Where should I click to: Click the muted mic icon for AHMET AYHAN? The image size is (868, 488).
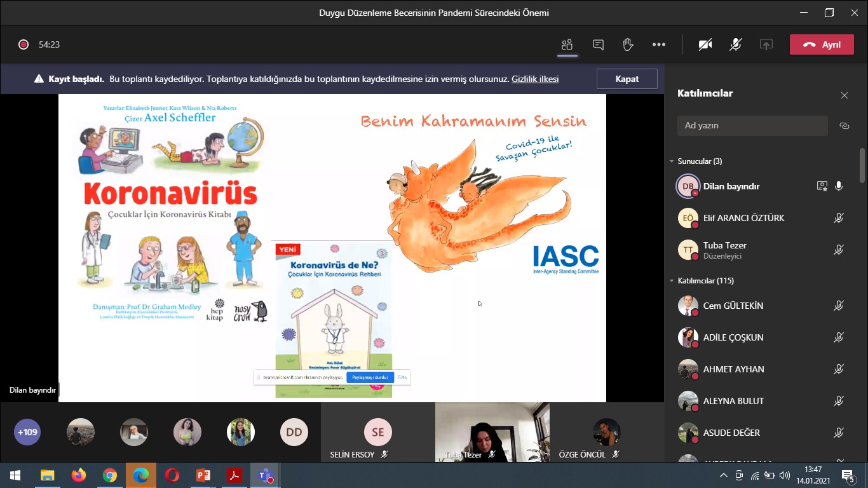click(839, 369)
